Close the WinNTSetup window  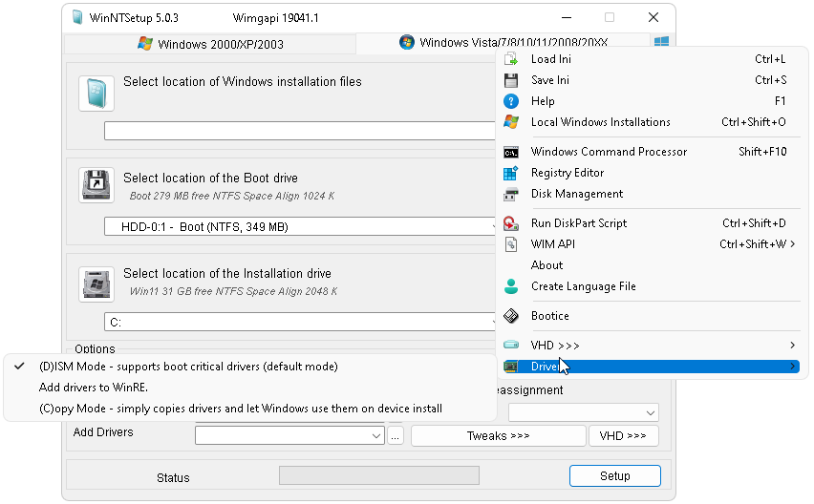653,17
